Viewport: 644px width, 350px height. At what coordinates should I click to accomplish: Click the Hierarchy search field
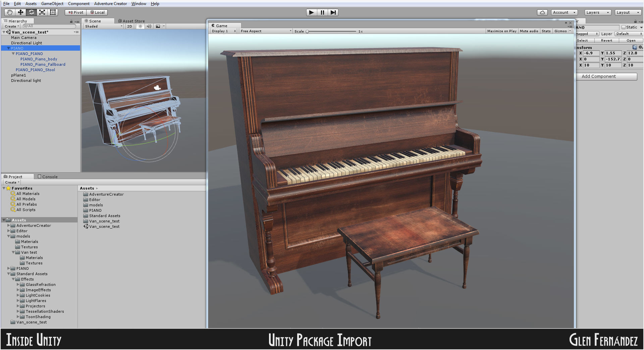click(50, 26)
